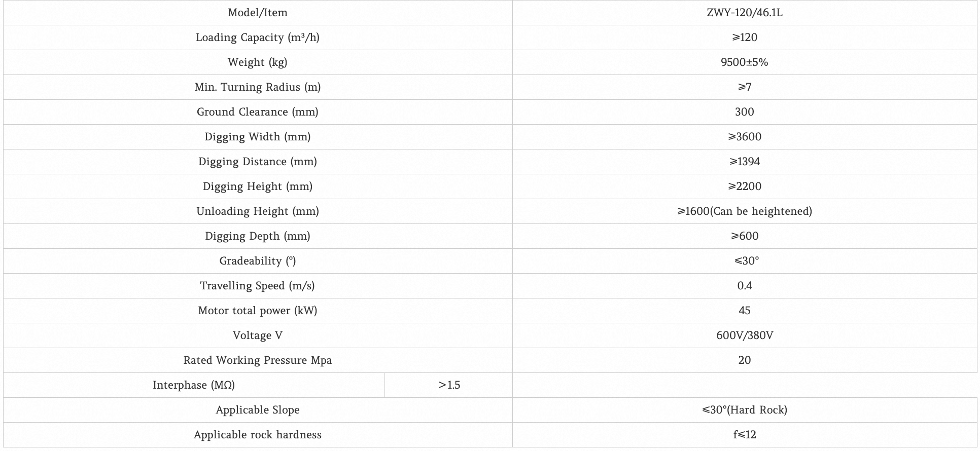Image resolution: width=980 pixels, height=451 pixels.
Task: Click the Interphase (MΩ) label cell
Action: click(194, 385)
